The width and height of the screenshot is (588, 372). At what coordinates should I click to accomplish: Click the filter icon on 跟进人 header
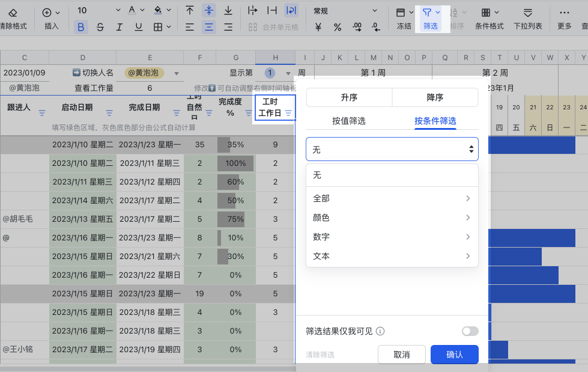[x=42, y=112]
